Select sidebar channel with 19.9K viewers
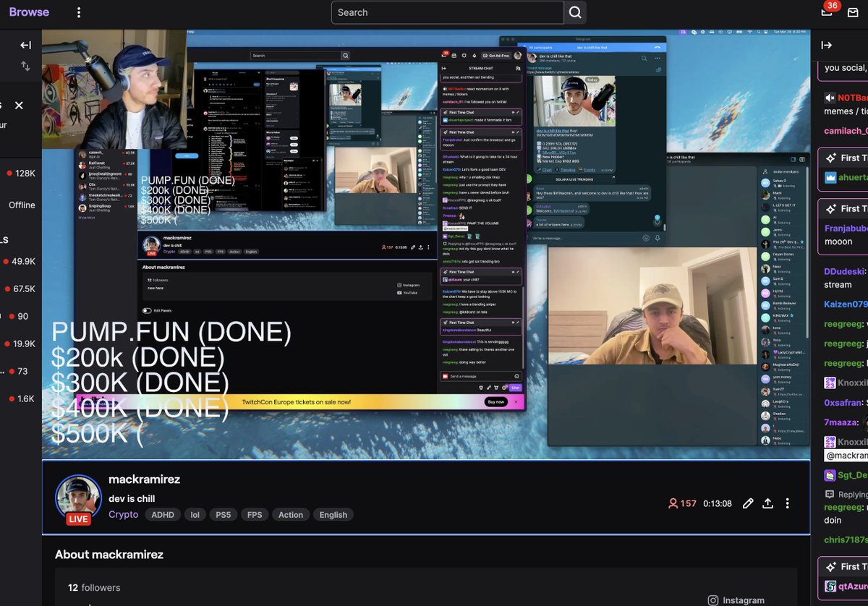868x606 pixels. [20, 344]
